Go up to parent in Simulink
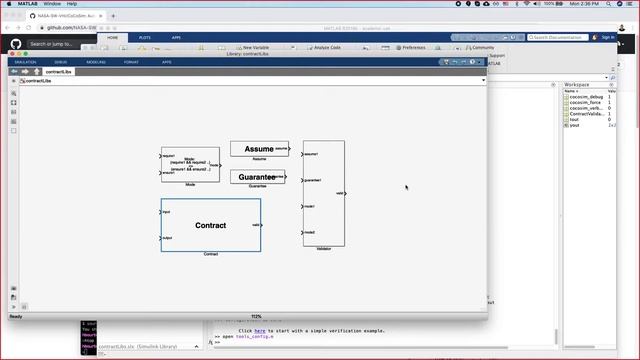Viewport: 640px width, 360px height. coord(37,71)
